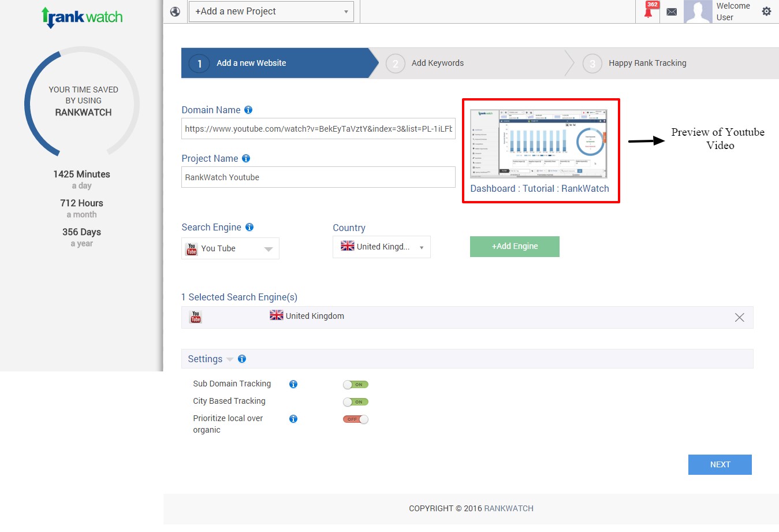Toggle City Based Tracking switch

(356, 402)
